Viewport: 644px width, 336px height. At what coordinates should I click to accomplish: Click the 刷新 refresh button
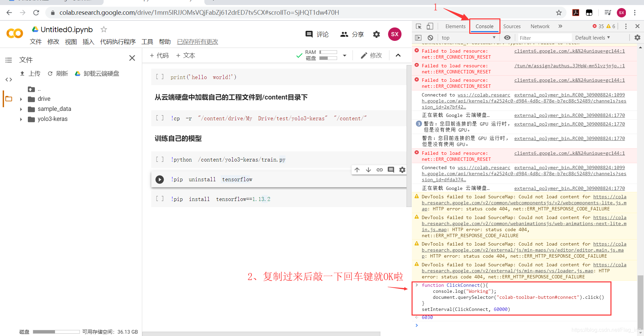(x=58, y=73)
